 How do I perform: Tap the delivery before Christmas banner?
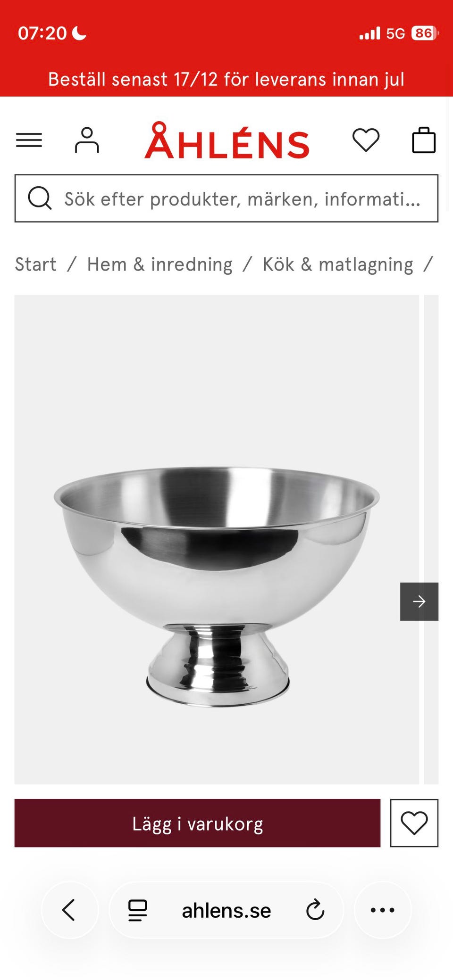click(x=226, y=79)
